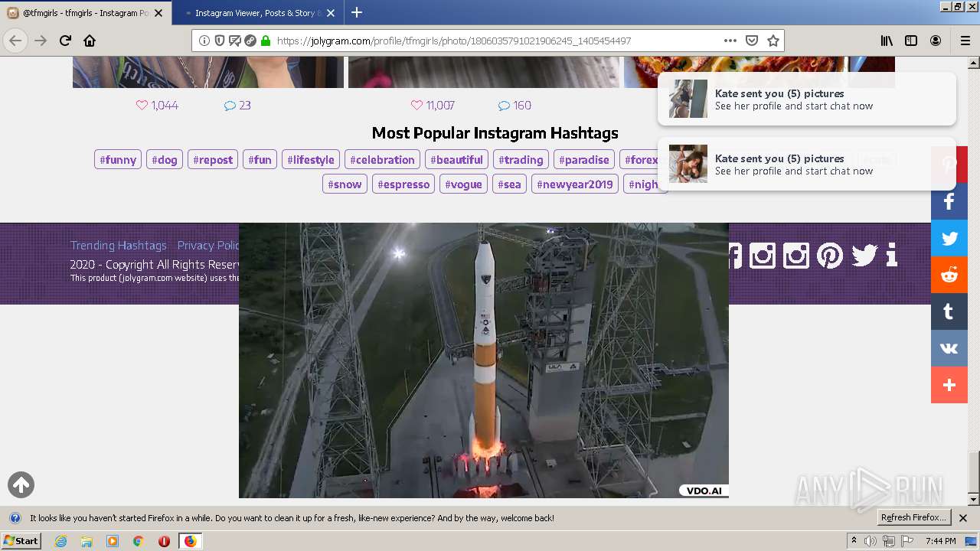
Task: Launch Opera from the taskbar
Action: point(164,541)
